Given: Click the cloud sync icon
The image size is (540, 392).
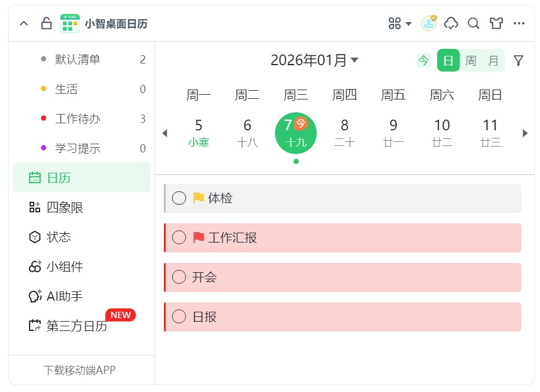Looking at the screenshot, I should tap(450, 23).
